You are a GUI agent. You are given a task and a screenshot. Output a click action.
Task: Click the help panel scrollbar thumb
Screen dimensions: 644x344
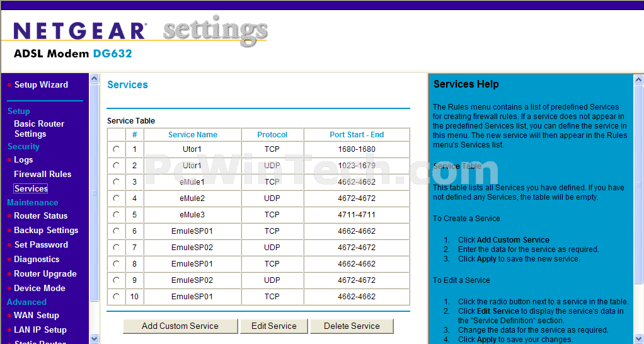[639, 185]
